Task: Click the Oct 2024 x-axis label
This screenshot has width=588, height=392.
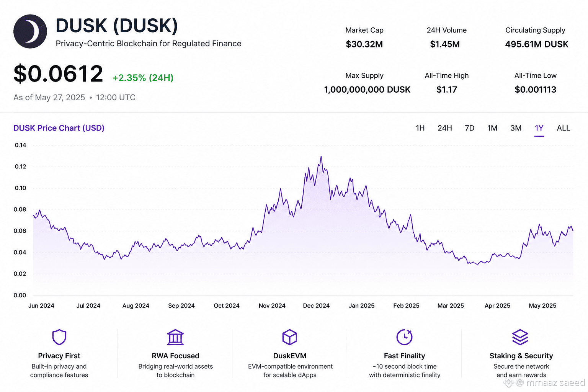Action: pos(227,306)
